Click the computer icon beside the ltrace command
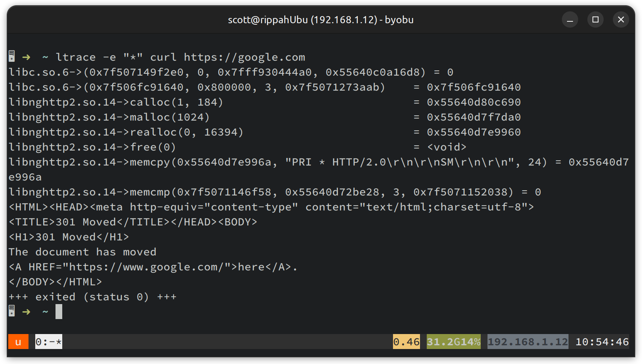Screen dimensions: 642x364 click(12, 57)
